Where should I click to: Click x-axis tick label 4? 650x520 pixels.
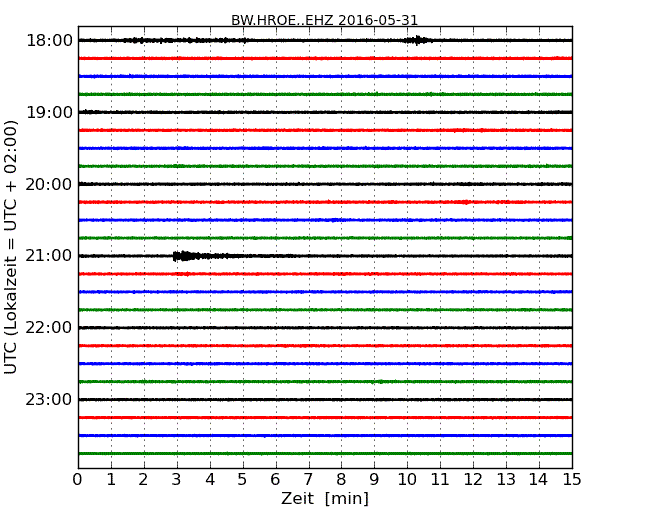pyautogui.click(x=210, y=480)
